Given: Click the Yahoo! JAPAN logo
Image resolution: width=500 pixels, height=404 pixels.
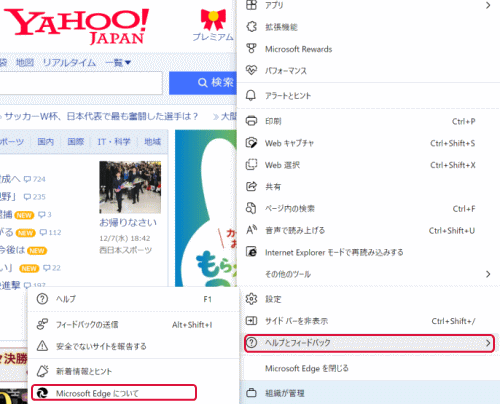Looking at the screenshot, I should (x=77, y=26).
